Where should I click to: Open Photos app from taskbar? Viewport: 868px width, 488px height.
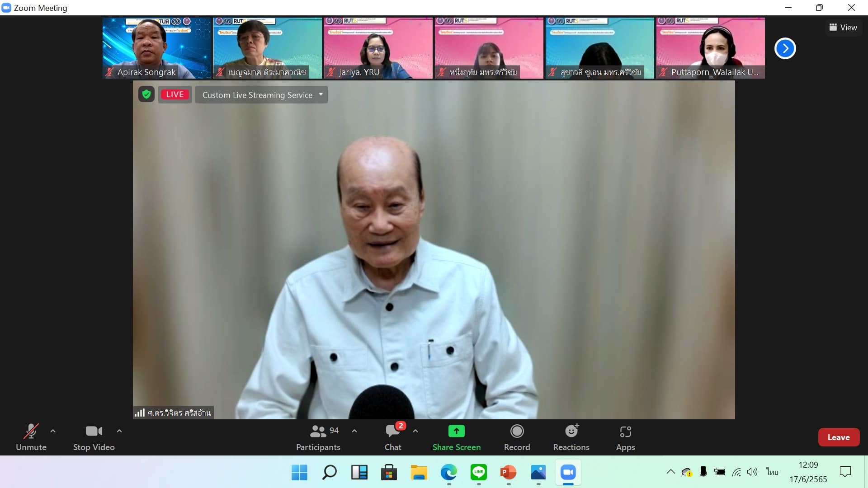point(538,473)
